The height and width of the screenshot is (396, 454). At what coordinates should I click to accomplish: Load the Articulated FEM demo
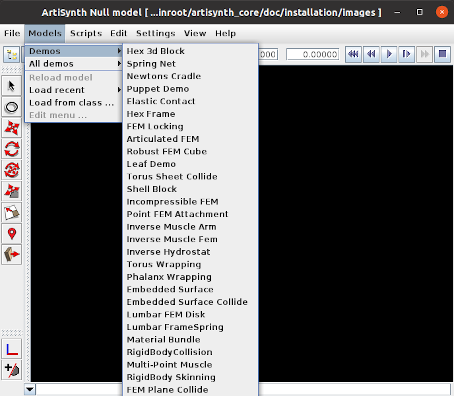pos(191,139)
